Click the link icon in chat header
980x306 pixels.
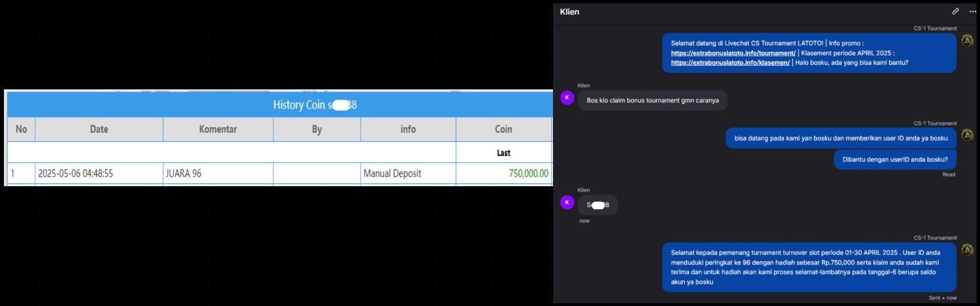955,11
